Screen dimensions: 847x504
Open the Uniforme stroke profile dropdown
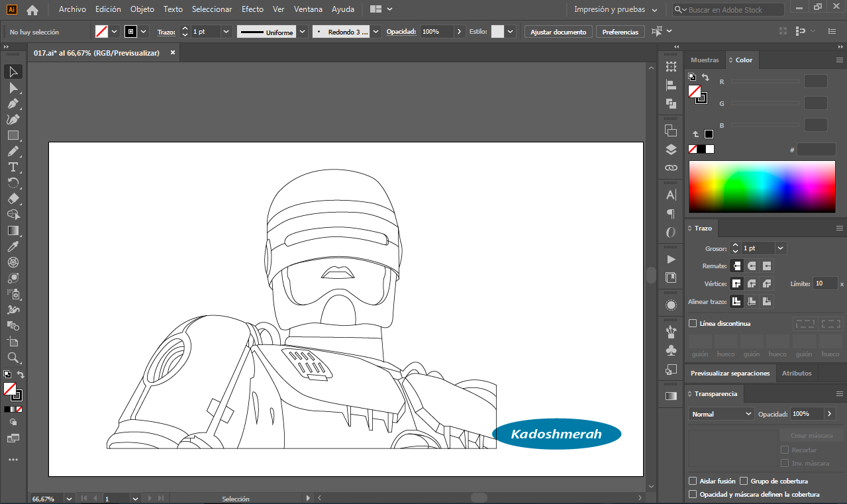303,32
